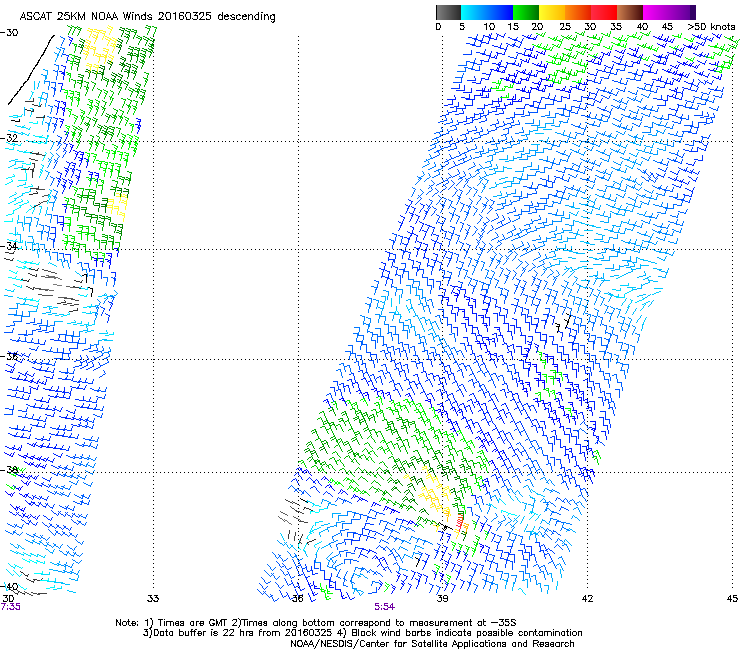Screen dimensions: 740x650
Task: Click the brown 35-40 knots legend segment
Action: pyautogui.click(x=630, y=12)
